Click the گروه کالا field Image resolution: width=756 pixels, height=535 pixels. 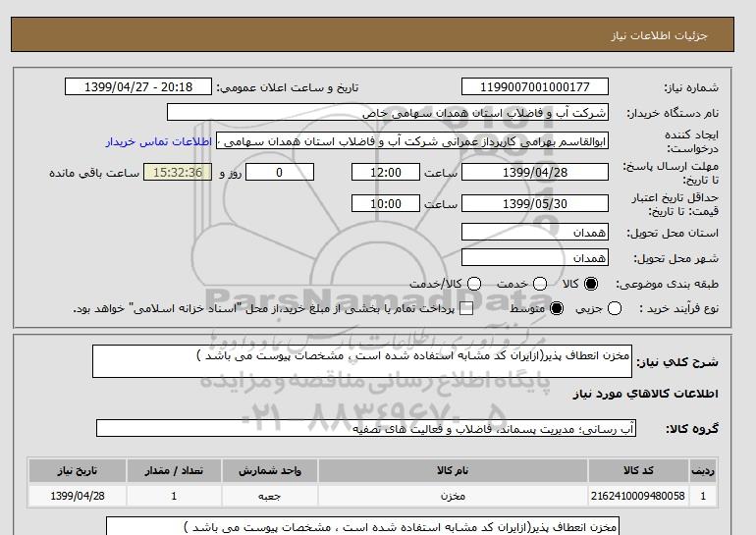(366, 428)
